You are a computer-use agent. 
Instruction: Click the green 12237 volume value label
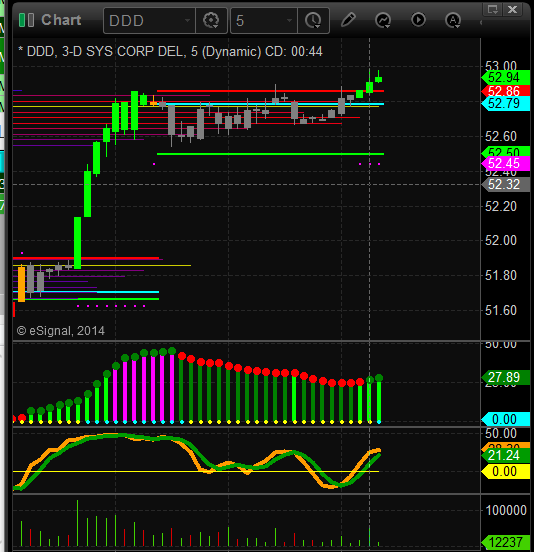(506, 542)
